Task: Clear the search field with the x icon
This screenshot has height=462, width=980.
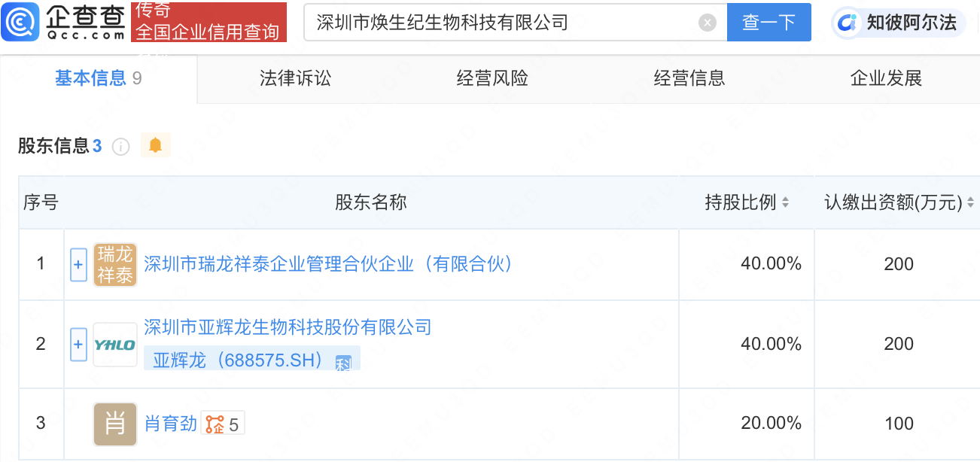Action: pyautogui.click(x=708, y=23)
